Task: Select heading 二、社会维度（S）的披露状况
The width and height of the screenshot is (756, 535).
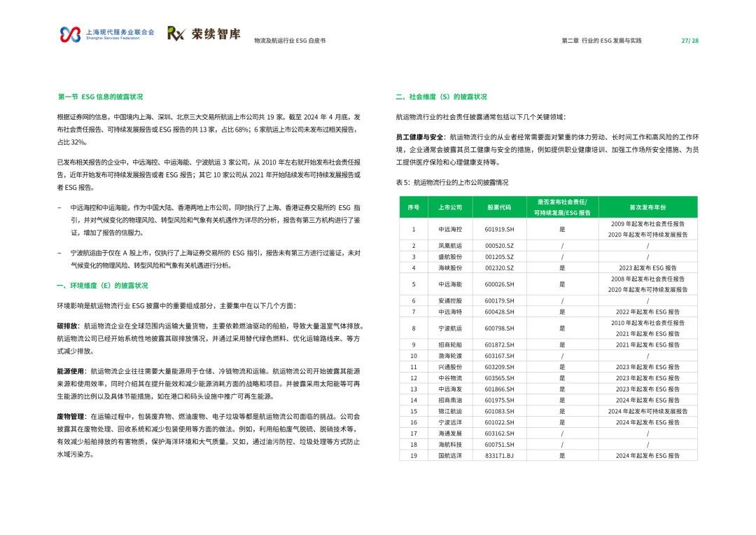Action: (441, 97)
